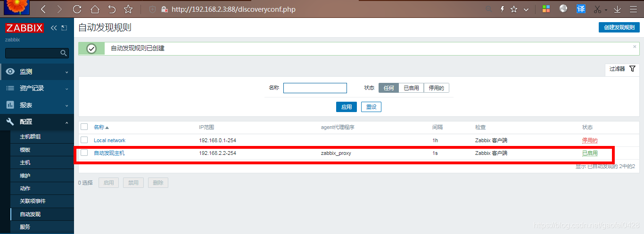Click the scissors screenshot tool icon
Image resolution: width=644 pixels, height=234 pixels.
(x=598, y=9)
